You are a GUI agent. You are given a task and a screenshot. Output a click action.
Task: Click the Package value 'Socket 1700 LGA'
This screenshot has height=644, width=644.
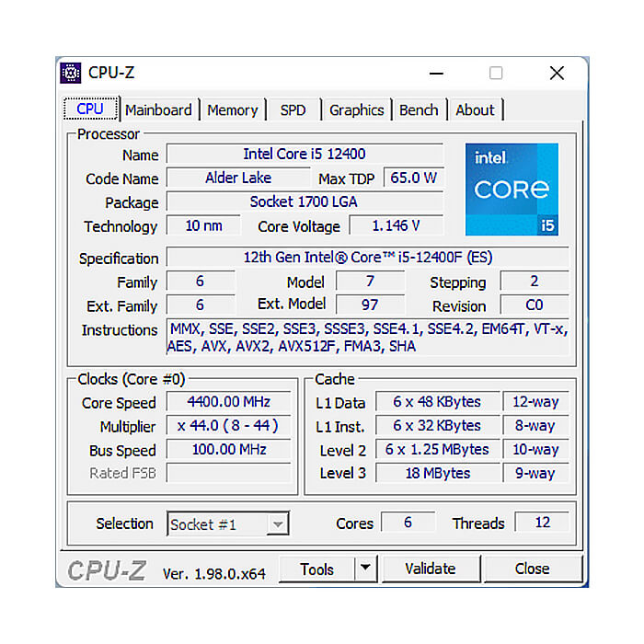[x=305, y=201]
